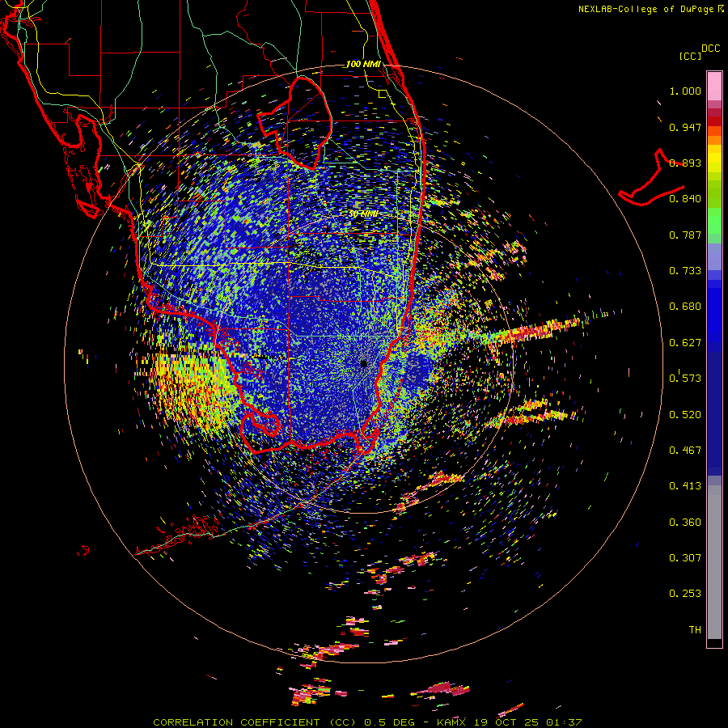The height and width of the screenshot is (728, 728).
Task: Click the 100 NMI range ring label
Action: (x=363, y=64)
